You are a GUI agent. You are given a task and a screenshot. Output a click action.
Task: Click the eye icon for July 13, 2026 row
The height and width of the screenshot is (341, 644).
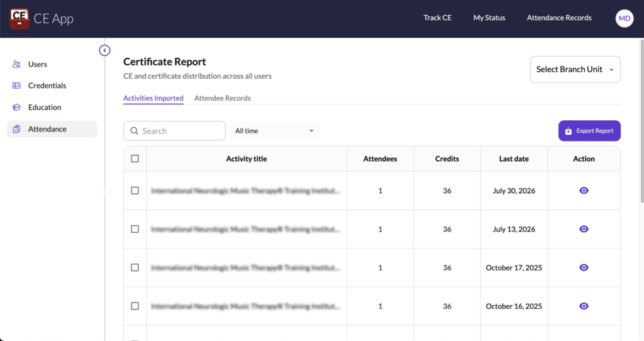point(584,229)
